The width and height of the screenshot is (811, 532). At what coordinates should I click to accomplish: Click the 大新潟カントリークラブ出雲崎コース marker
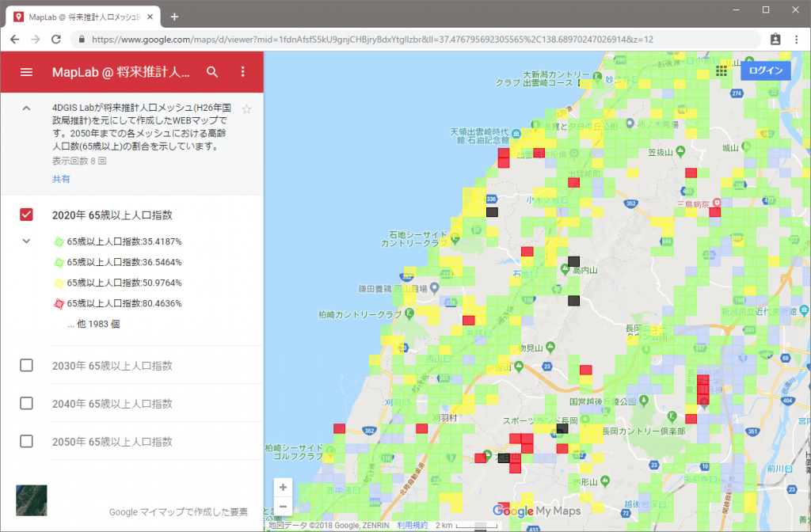pos(597,77)
